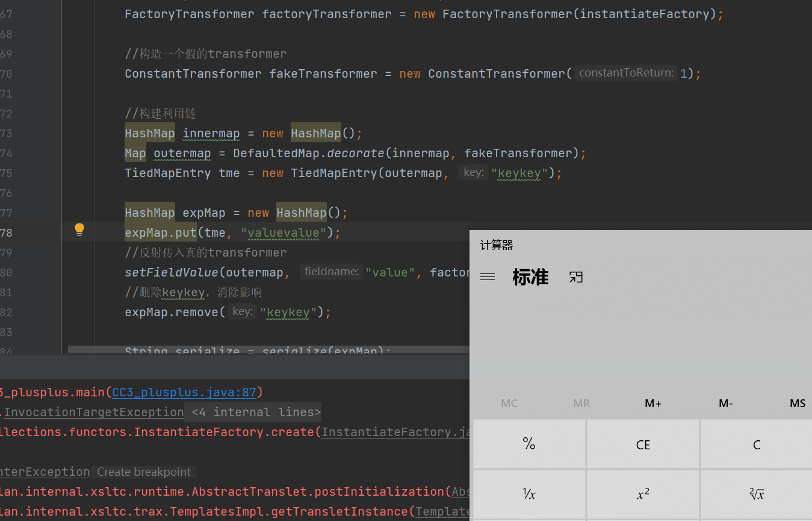This screenshot has height=521, width=812.
Task: Expand the '<4 internal lines>' folded stack frames
Action: click(x=256, y=412)
